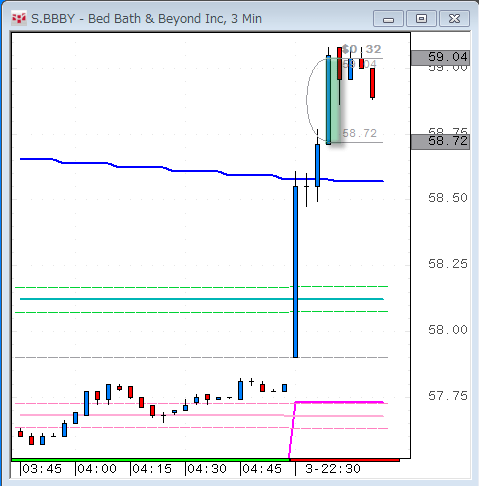Click the 3-22:30 session time label
This screenshot has width=479, height=486.
point(333,469)
